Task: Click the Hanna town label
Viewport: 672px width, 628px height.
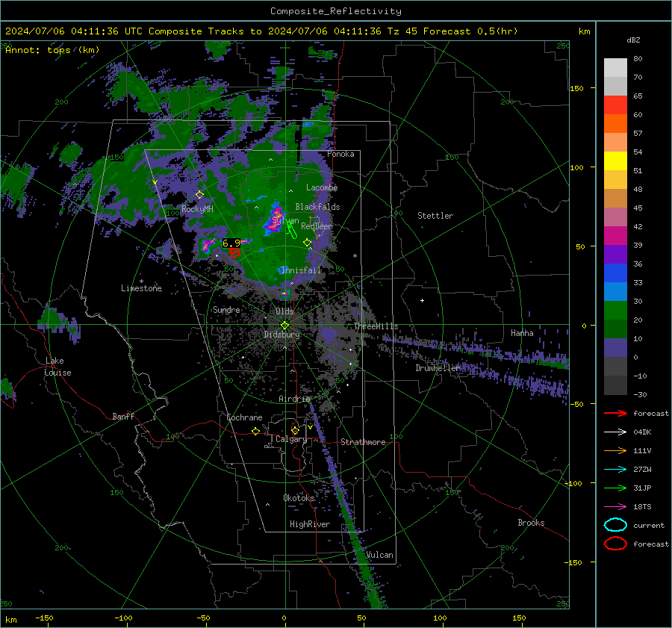Action: point(522,333)
